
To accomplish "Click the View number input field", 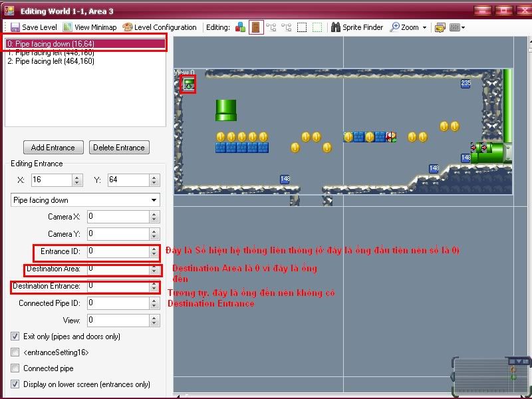I will tap(118, 321).
